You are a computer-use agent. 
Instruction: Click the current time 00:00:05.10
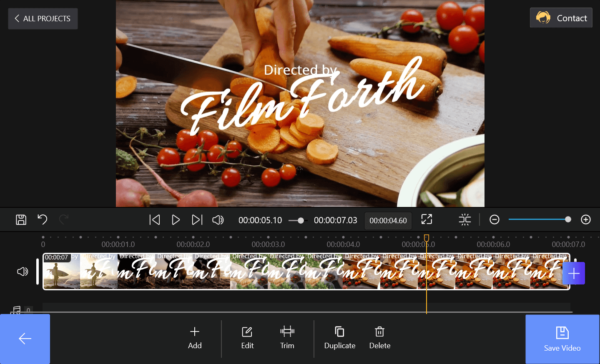(260, 220)
